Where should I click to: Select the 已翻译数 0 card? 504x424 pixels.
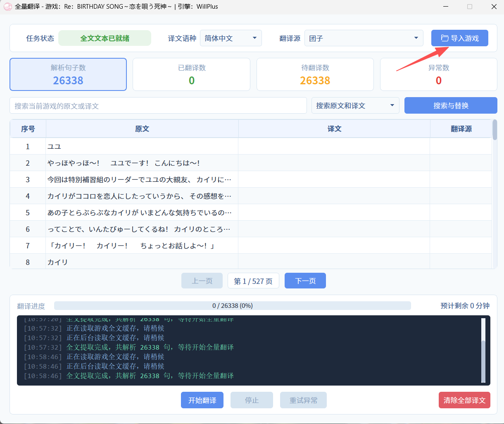[x=191, y=74]
